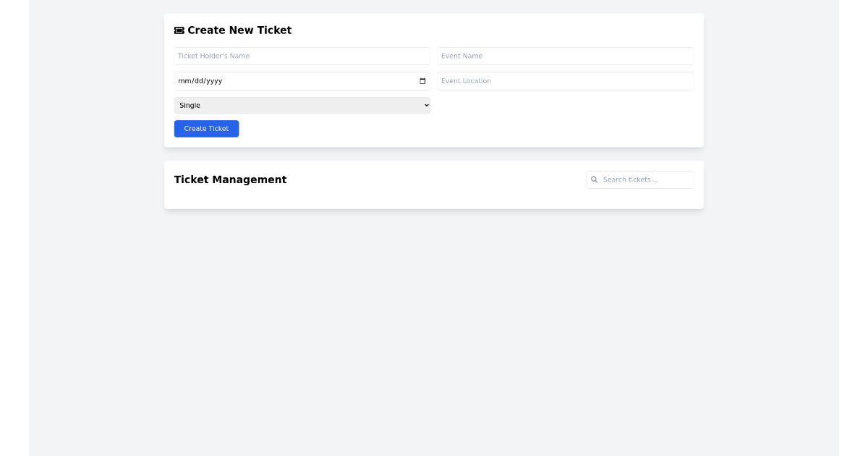This screenshot has width=868, height=456.
Task: Click the ticket icon beside Create New Ticket
Action: (x=179, y=30)
